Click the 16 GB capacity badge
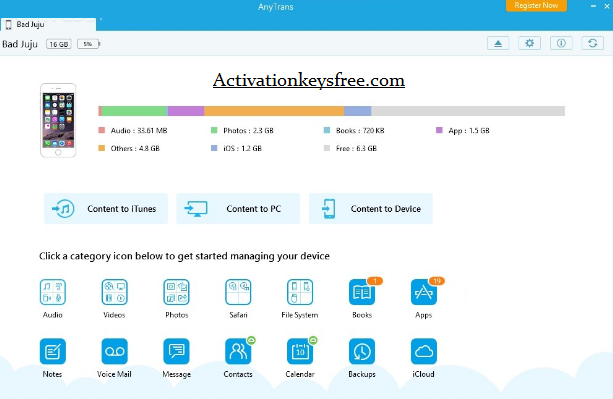The image size is (613, 399). coord(59,44)
